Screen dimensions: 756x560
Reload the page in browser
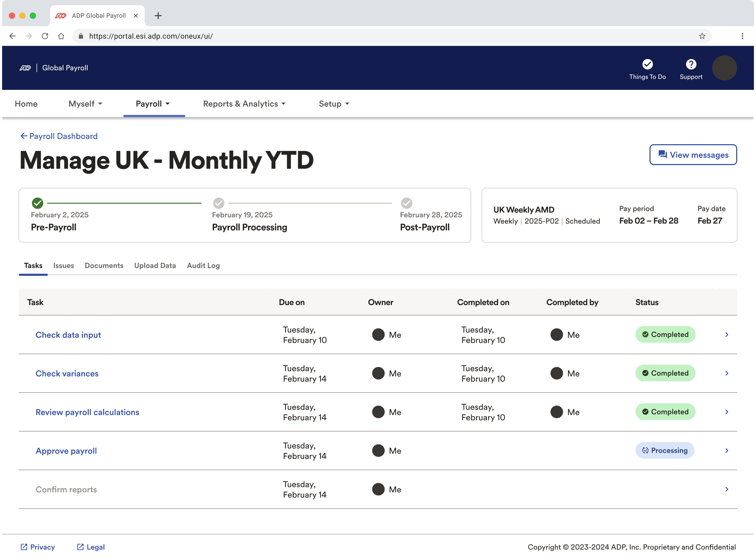coord(45,36)
